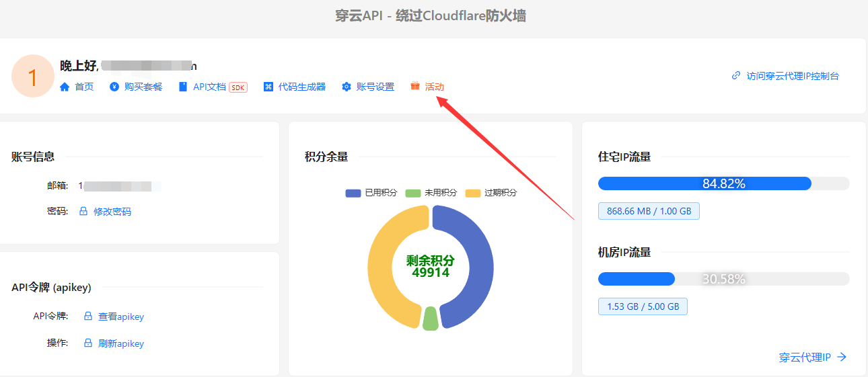The image size is (868, 377).
Task: Click the link icon before 访问穿云代理IP控制台
Action: 736,76
